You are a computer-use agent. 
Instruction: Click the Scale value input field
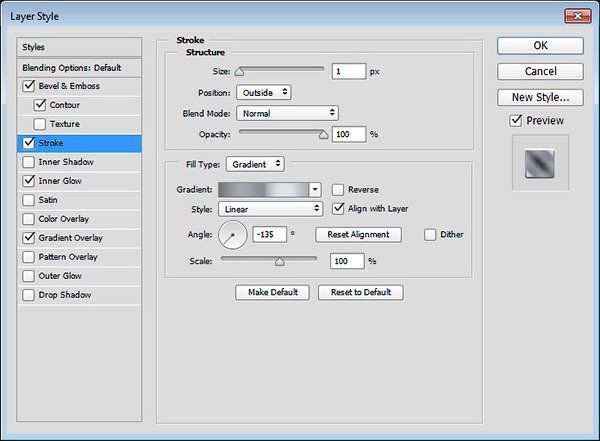click(x=347, y=261)
